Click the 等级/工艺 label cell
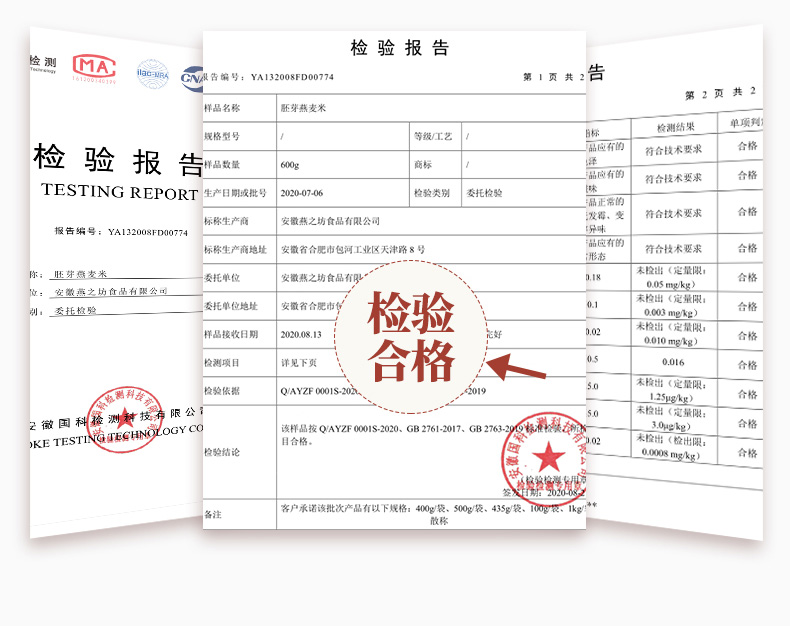Image resolution: width=790 pixels, height=626 pixels. [x=433, y=136]
